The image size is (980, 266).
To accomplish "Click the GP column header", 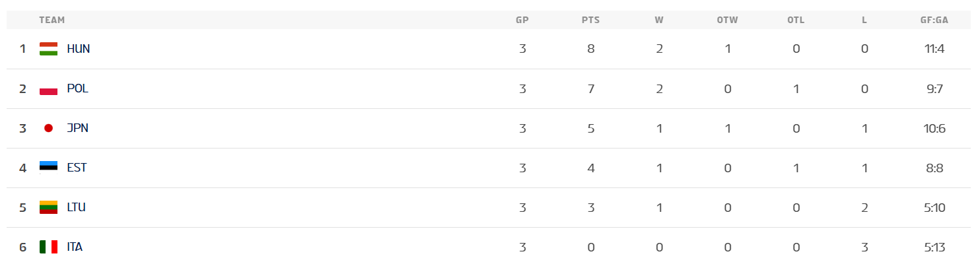I will 522,20.
